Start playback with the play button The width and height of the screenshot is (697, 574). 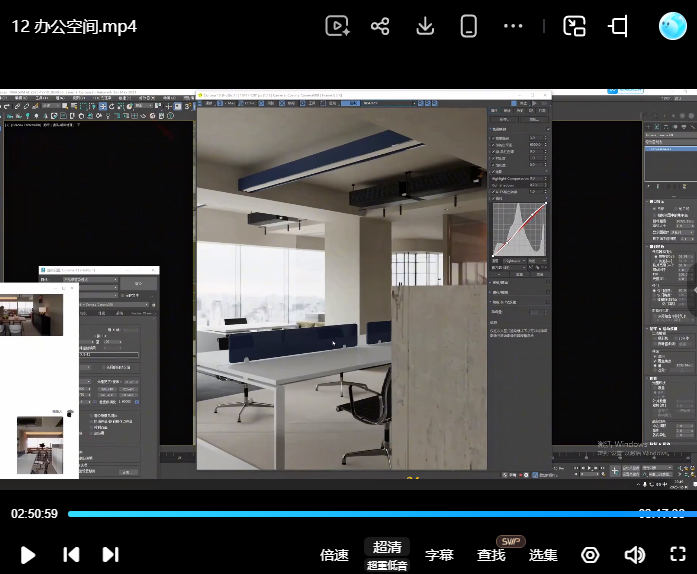click(28, 555)
